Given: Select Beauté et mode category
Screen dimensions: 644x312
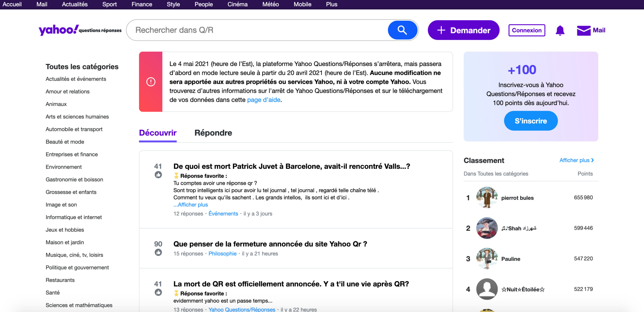Looking at the screenshot, I should [65, 142].
